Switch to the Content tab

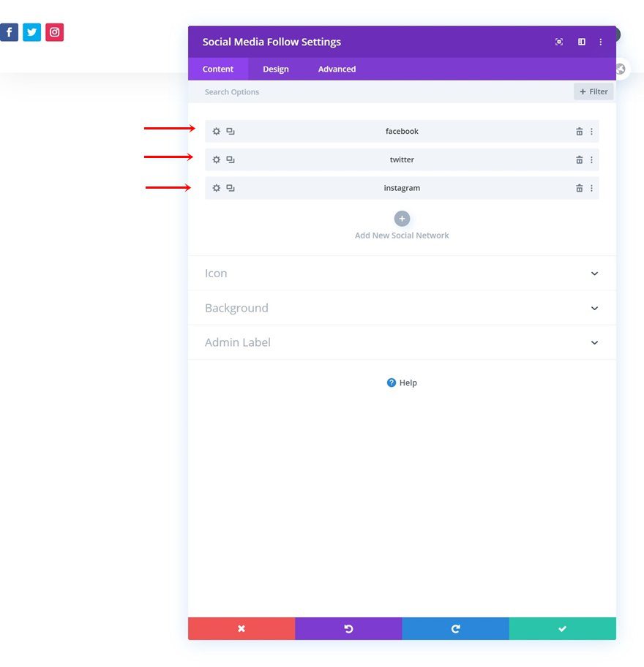pyautogui.click(x=218, y=69)
